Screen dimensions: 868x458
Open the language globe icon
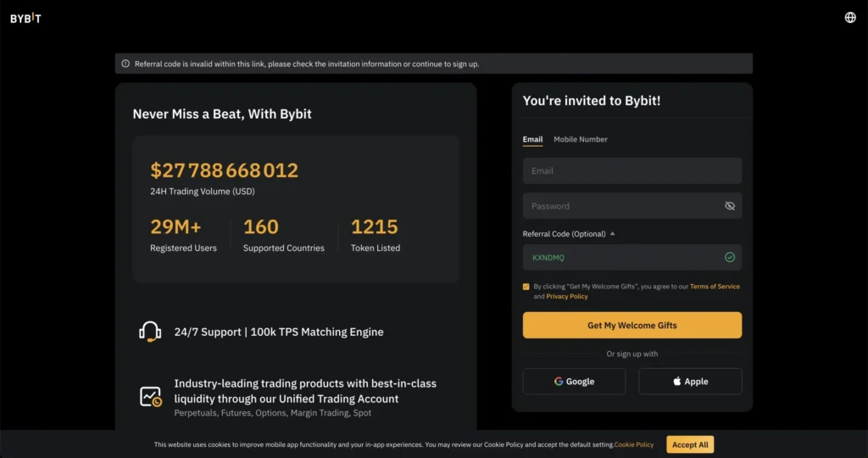pyautogui.click(x=849, y=18)
